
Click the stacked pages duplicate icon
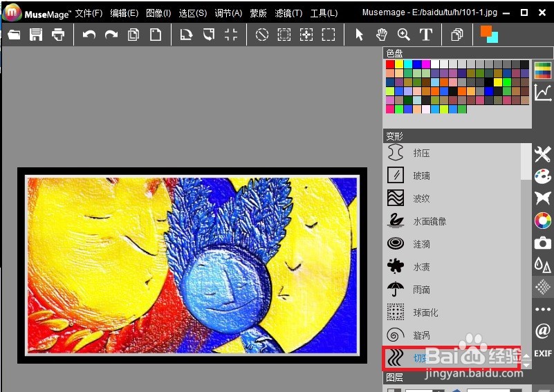pos(457,35)
